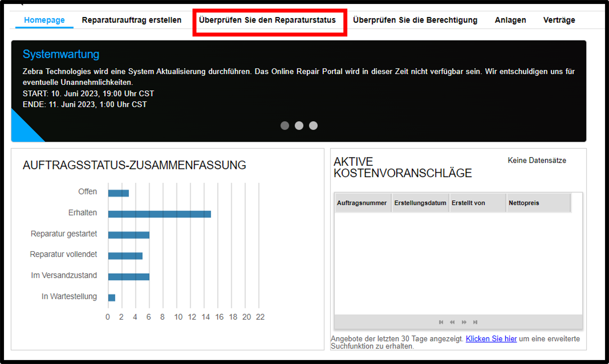Click the 'Reparatur vollendet' chart label
The width and height of the screenshot is (609, 364).
coord(63,254)
